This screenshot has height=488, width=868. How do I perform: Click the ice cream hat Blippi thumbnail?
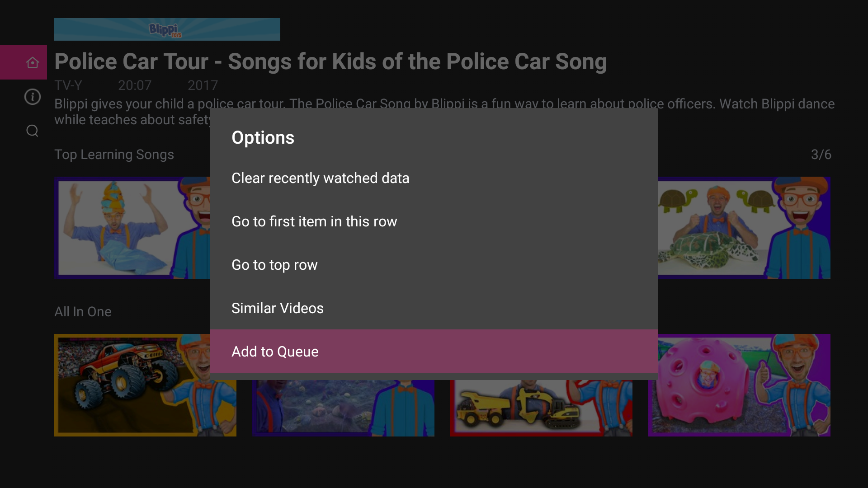(131, 228)
